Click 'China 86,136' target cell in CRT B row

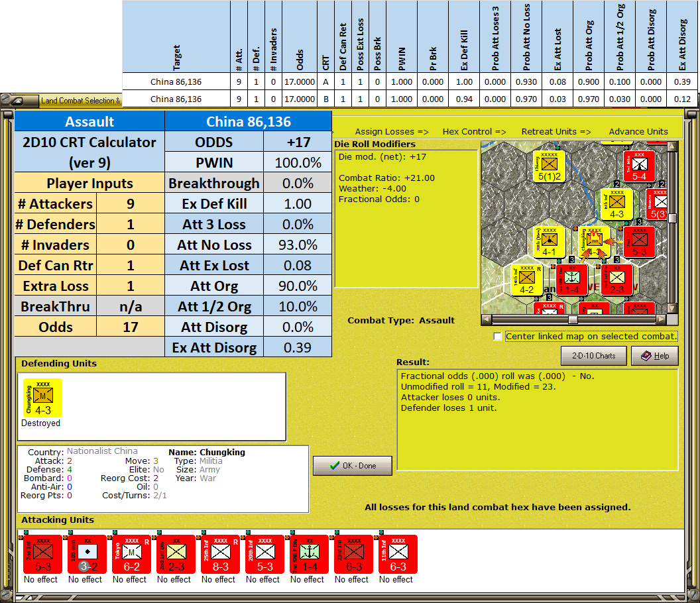click(x=176, y=99)
